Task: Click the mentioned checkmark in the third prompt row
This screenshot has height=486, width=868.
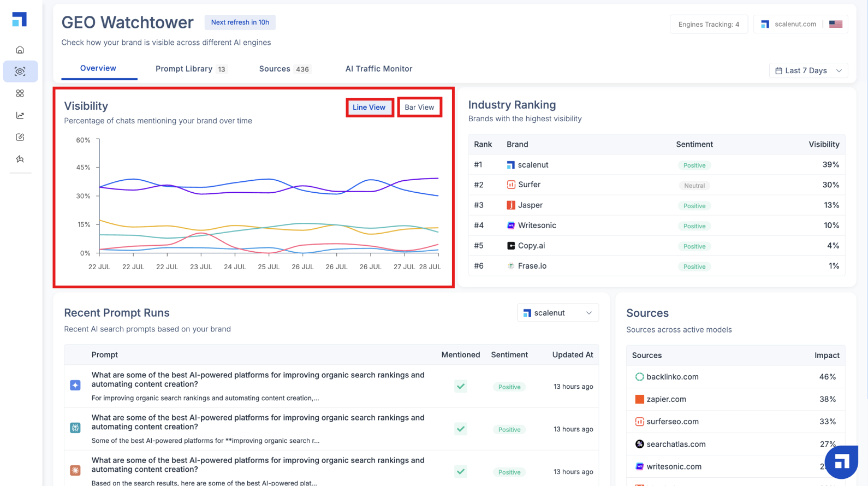Action: (x=461, y=472)
